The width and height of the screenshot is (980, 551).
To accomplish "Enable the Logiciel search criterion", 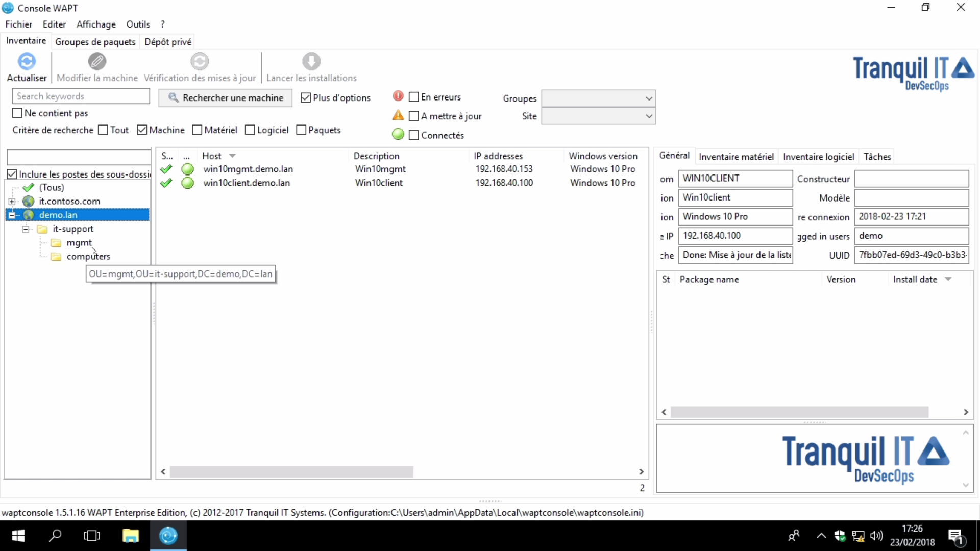I will pos(250,130).
